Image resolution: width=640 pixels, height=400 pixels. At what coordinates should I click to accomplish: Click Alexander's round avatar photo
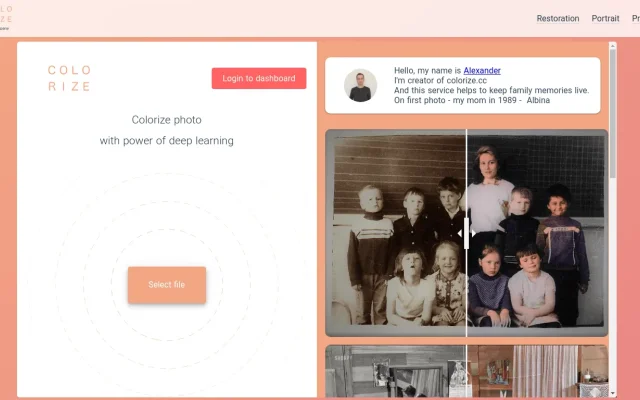(360, 85)
